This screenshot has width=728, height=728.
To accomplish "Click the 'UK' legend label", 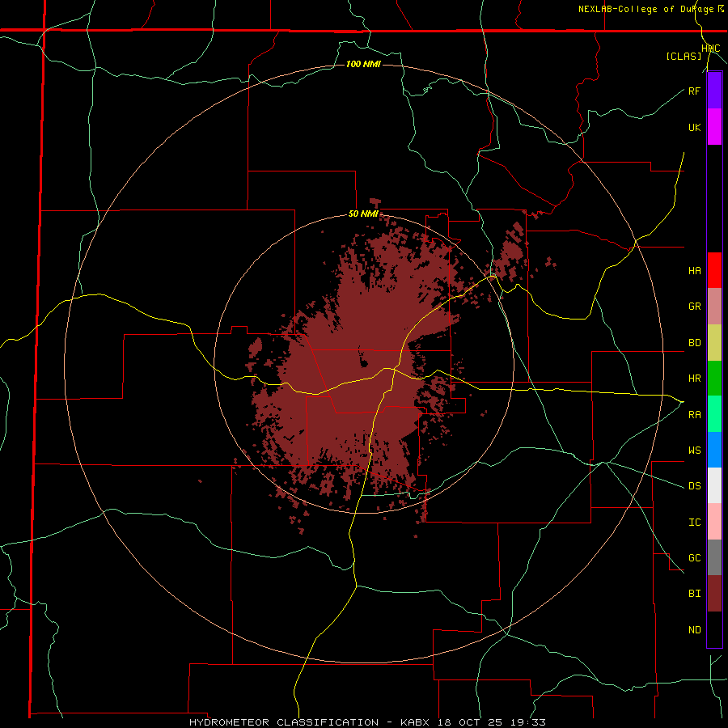I will tap(694, 127).
